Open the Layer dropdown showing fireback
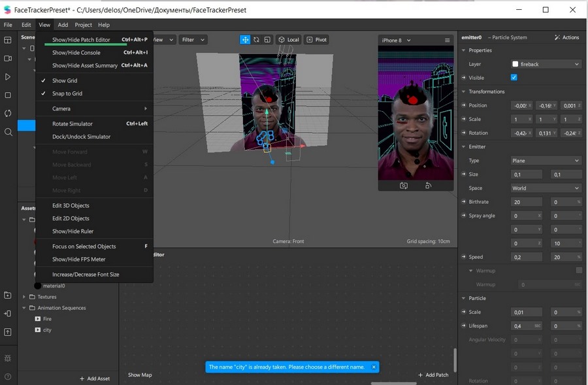588x385 pixels. click(x=546, y=64)
